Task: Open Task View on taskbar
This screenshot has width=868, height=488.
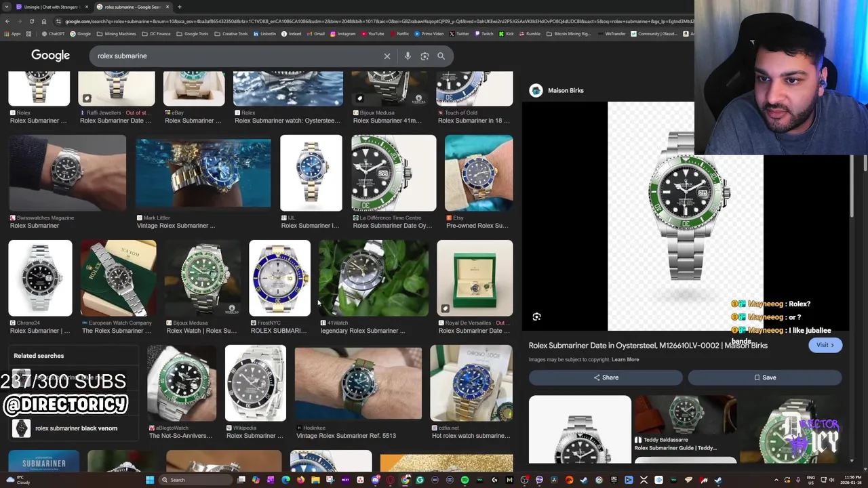Action: tap(241, 480)
